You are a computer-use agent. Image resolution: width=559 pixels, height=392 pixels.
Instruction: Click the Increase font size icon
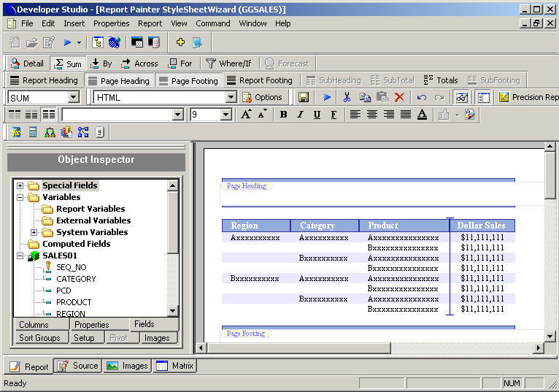[246, 114]
